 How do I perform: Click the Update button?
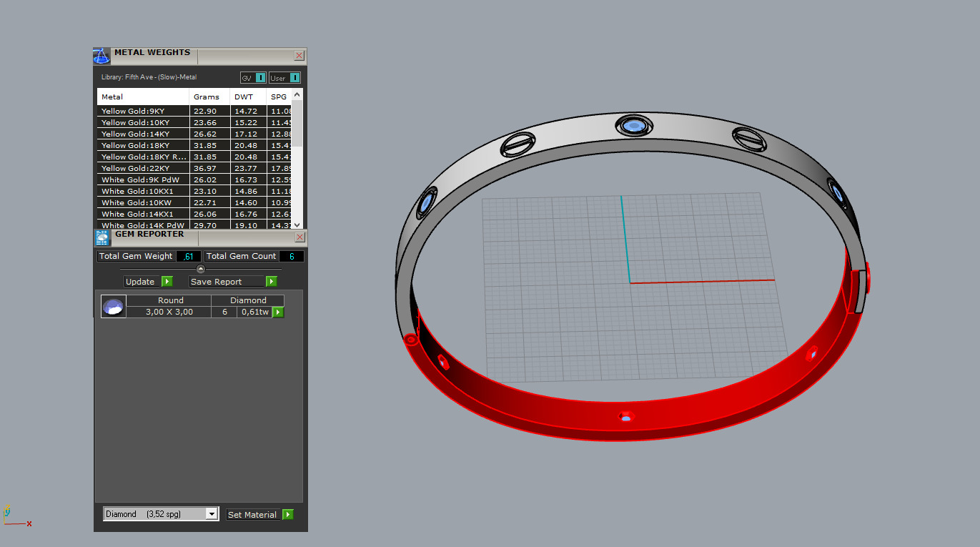click(x=142, y=282)
